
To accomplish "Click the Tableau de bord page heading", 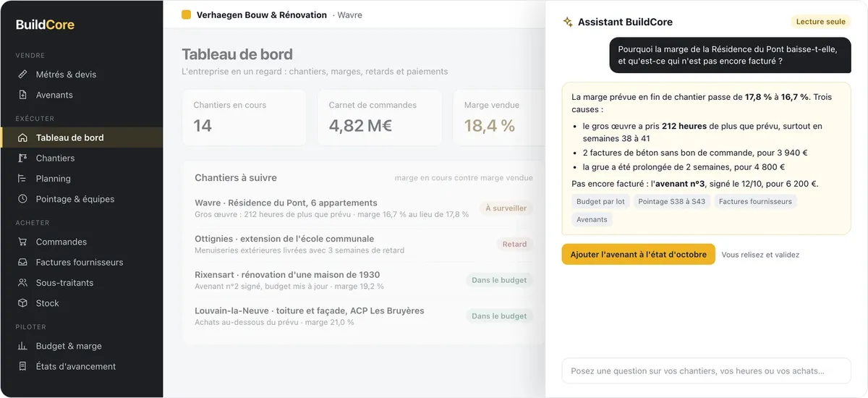I will (237, 54).
